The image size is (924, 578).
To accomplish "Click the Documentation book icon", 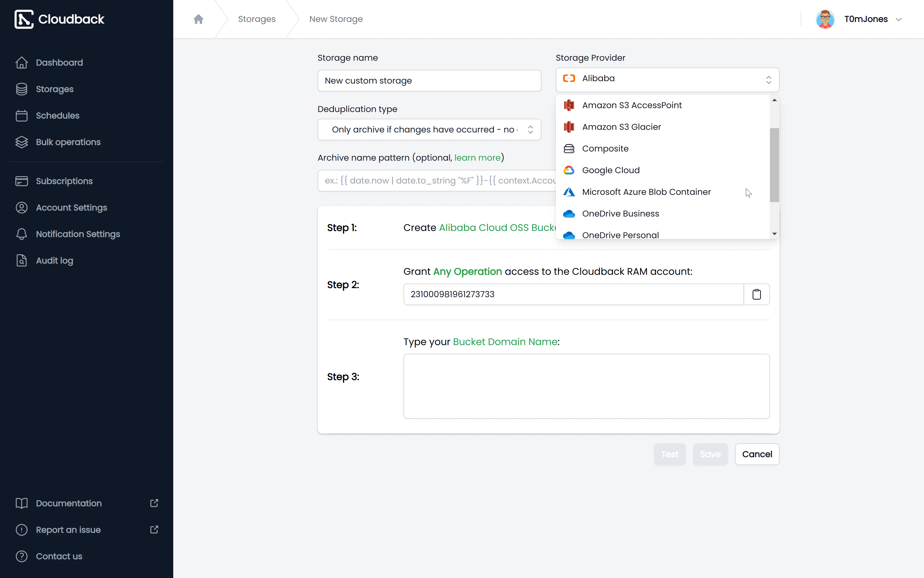I will coord(22,503).
